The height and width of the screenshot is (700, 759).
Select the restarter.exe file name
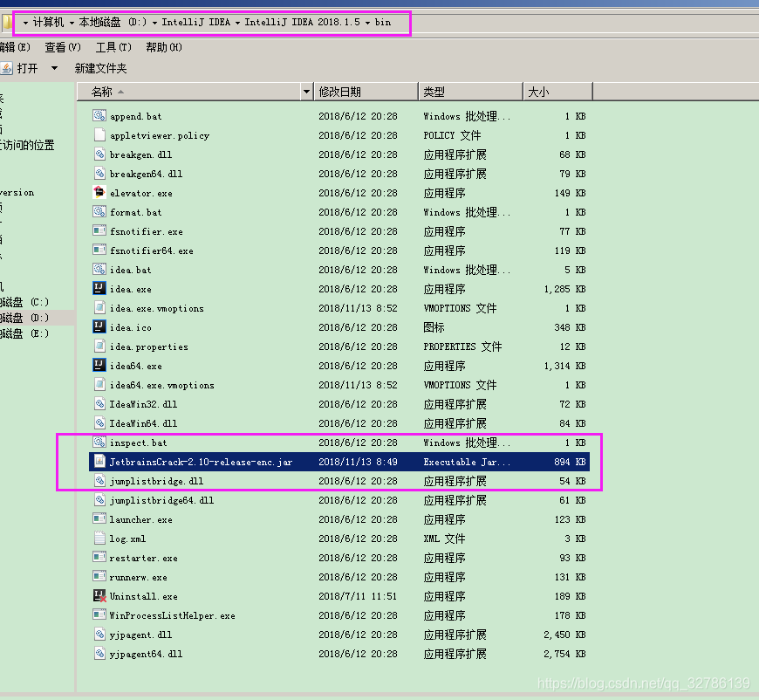143,558
